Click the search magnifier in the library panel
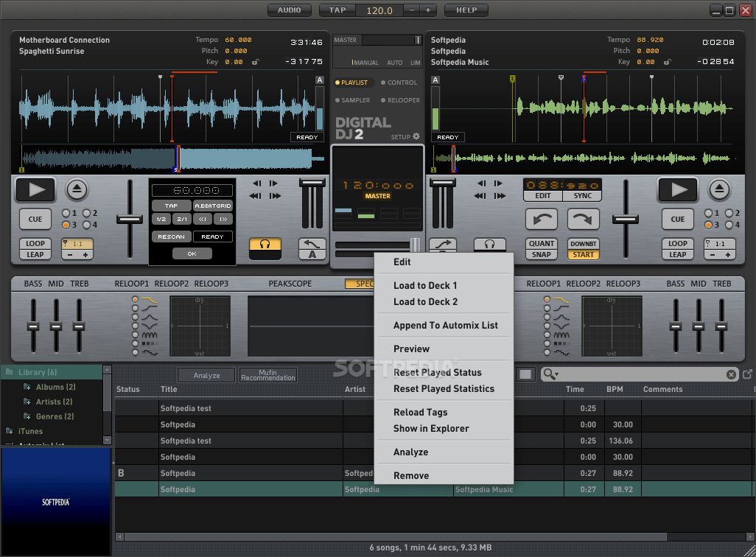 tap(549, 374)
